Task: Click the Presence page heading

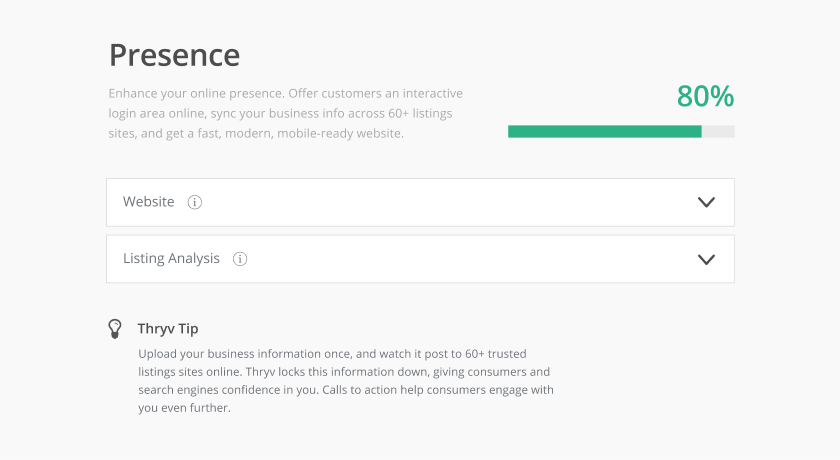Action: [x=175, y=55]
